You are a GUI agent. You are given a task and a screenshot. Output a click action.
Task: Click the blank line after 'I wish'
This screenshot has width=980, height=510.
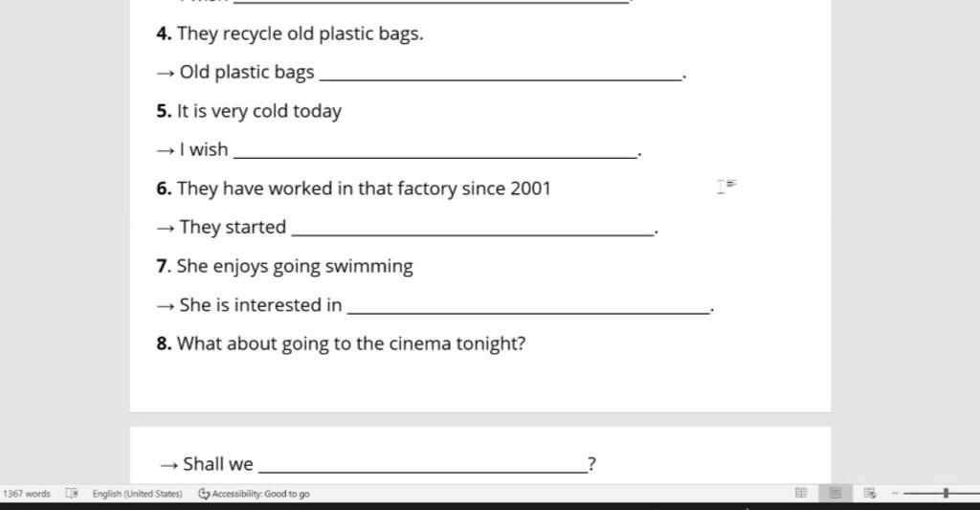click(435, 151)
